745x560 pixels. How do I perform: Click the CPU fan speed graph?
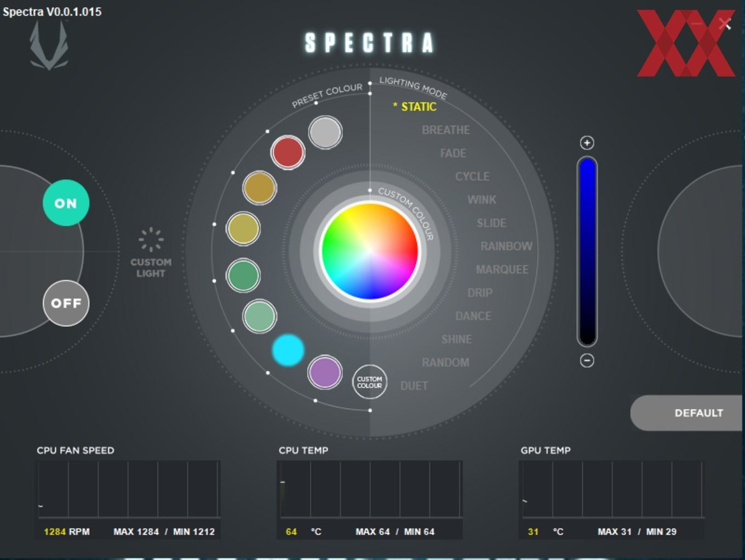[x=129, y=489]
